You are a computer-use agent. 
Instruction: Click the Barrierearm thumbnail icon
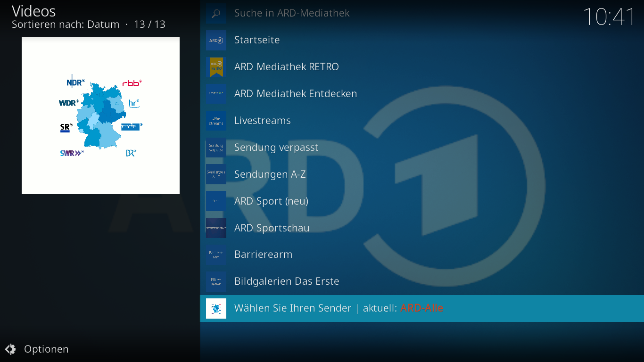coord(216,255)
